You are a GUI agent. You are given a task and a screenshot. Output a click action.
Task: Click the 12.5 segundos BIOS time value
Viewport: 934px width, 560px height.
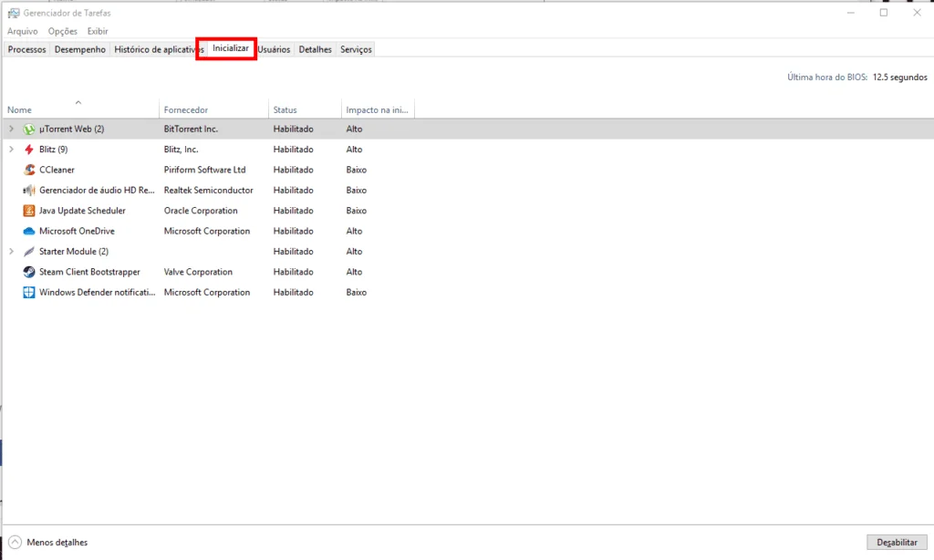coord(899,77)
